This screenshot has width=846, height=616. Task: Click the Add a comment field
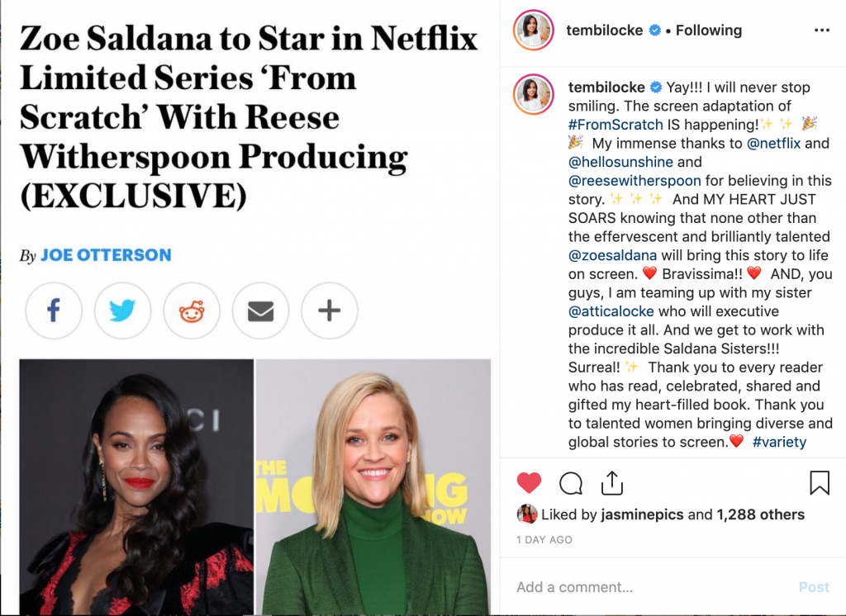coord(648,587)
